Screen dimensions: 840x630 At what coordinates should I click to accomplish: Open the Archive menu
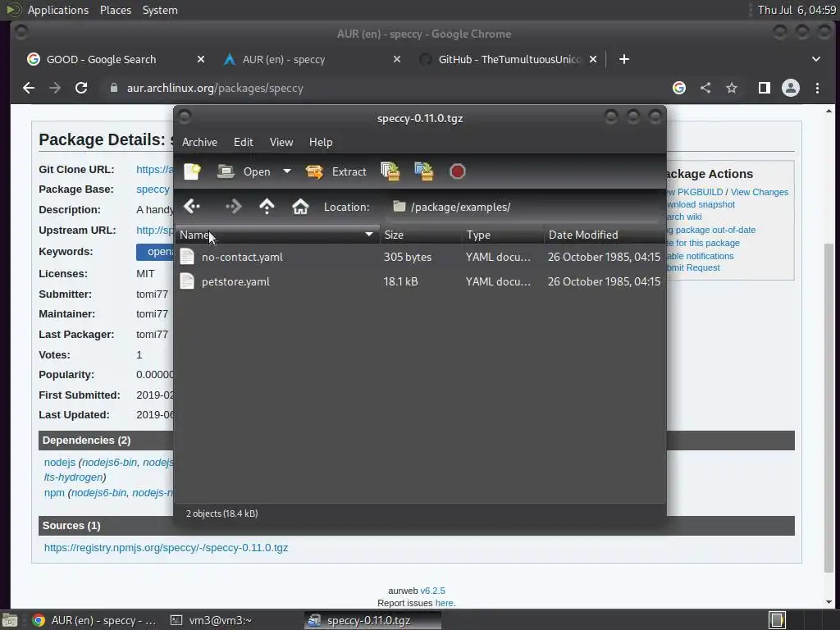pos(199,142)
